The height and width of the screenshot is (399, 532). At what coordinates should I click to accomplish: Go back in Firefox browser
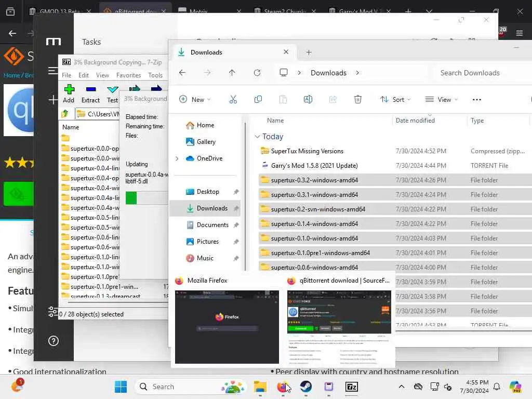point(12,33)
